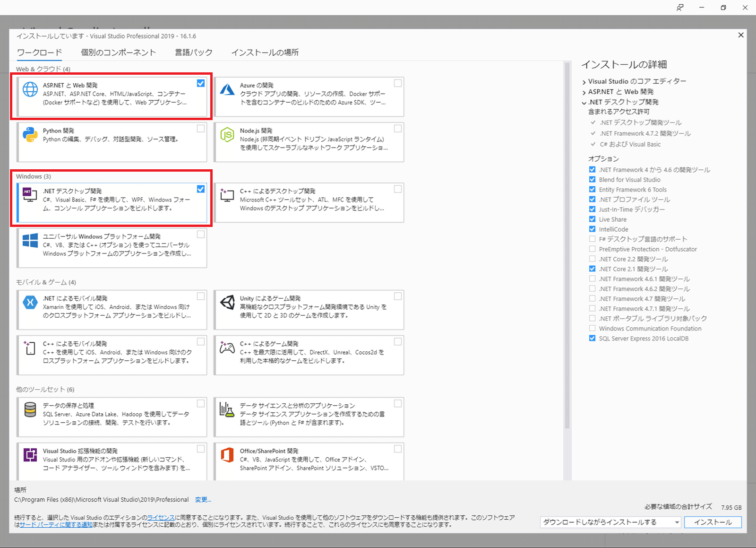Check the data storage and processing workload
The image size is (756, 548).
[201, 404]
